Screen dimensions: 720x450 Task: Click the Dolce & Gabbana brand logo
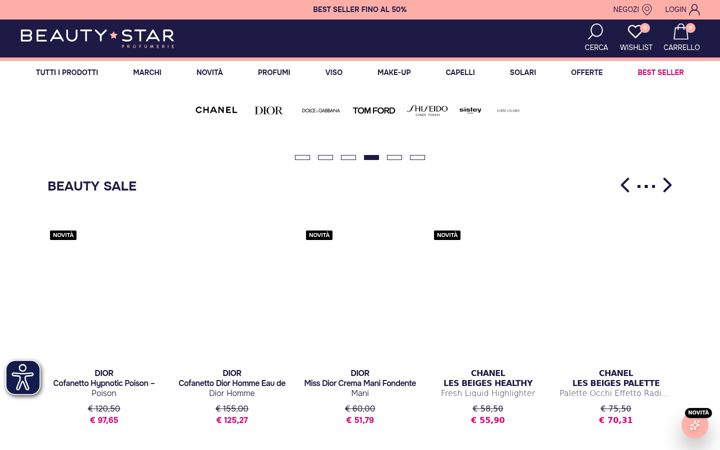coord(321,110)
